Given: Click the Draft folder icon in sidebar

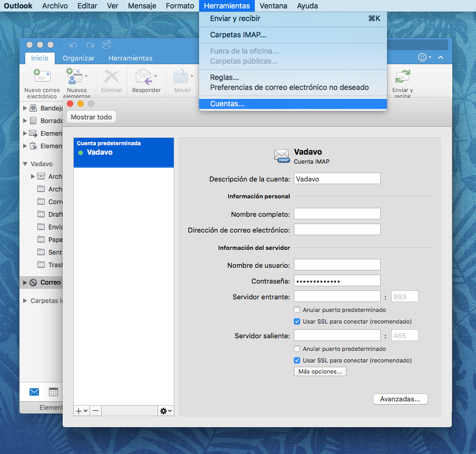Looking at the screenshot, I should [41, 214].
